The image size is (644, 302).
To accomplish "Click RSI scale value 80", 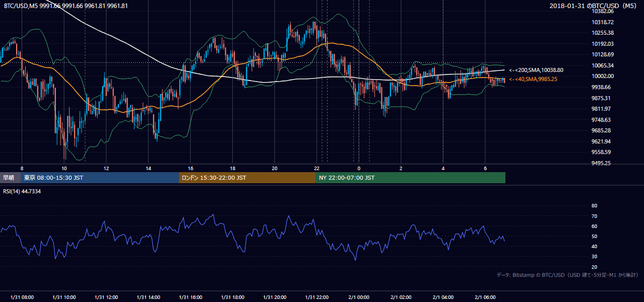I will click(x=594, y=206).
